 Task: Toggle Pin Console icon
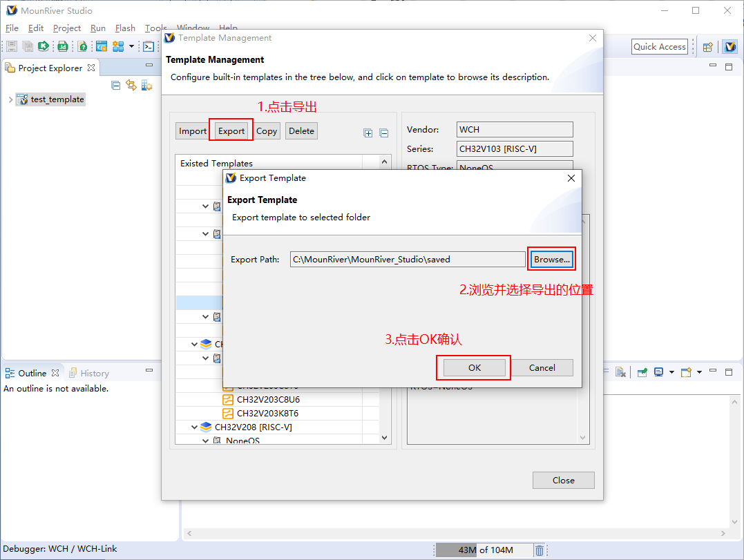[642, 372]
